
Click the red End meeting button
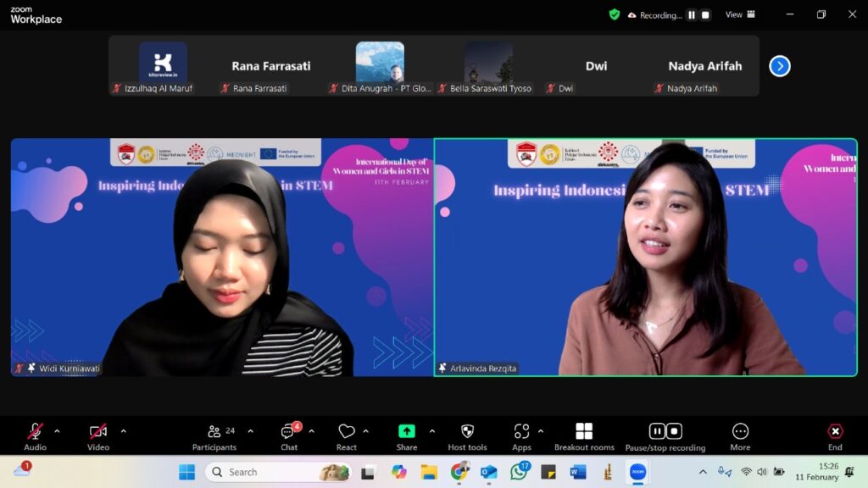tap(835, 436)
